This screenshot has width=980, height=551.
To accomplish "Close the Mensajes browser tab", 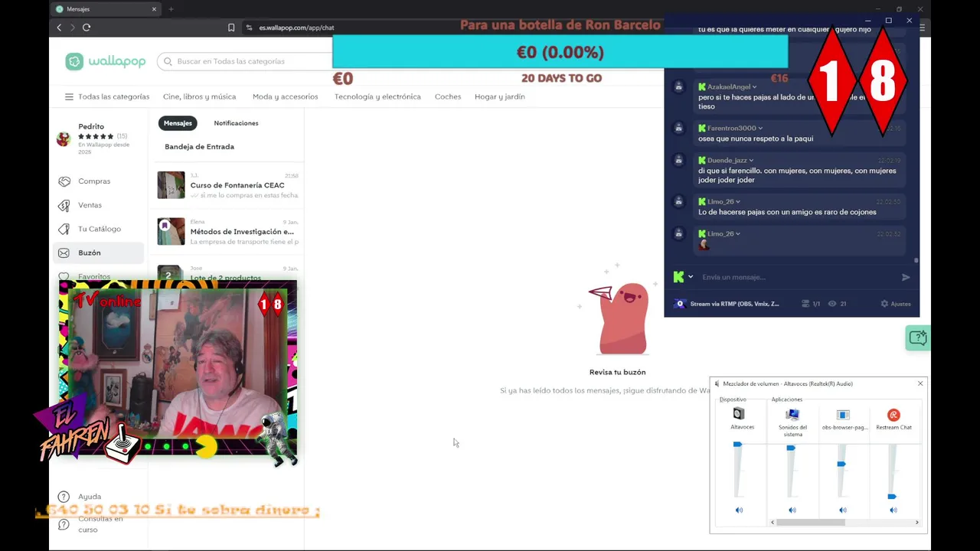I will (154, 9).
